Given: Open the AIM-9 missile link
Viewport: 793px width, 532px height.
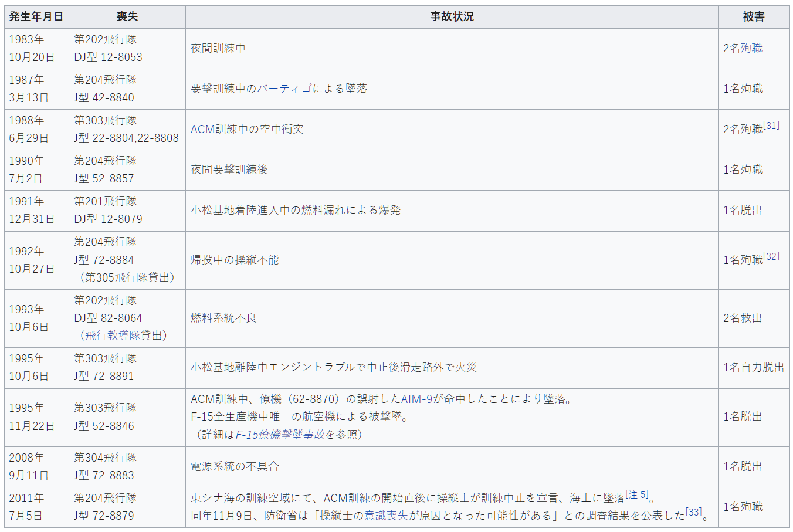Looking at the screenshot, I should (416, 399).
